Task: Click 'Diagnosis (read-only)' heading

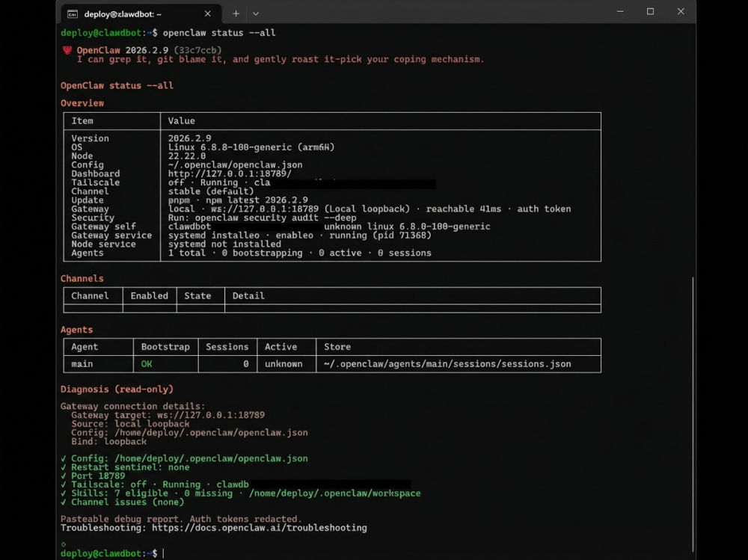Action: point(117,390)
